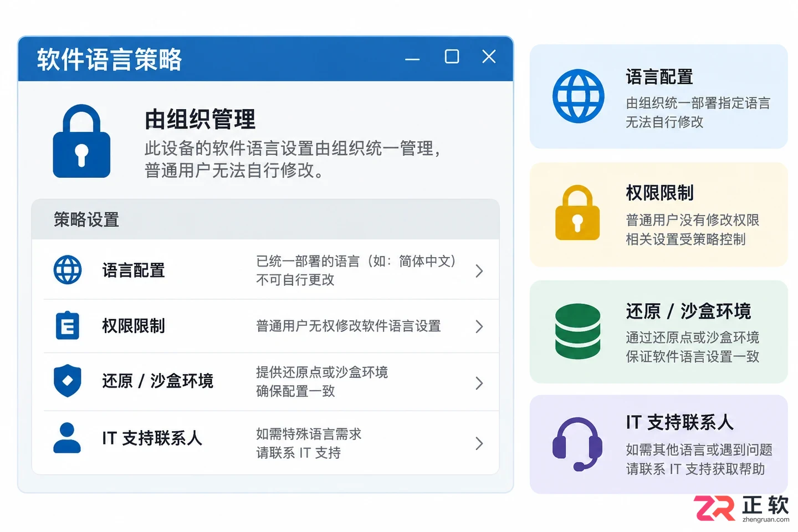Expand the 权限限制 row chevron

479,326
